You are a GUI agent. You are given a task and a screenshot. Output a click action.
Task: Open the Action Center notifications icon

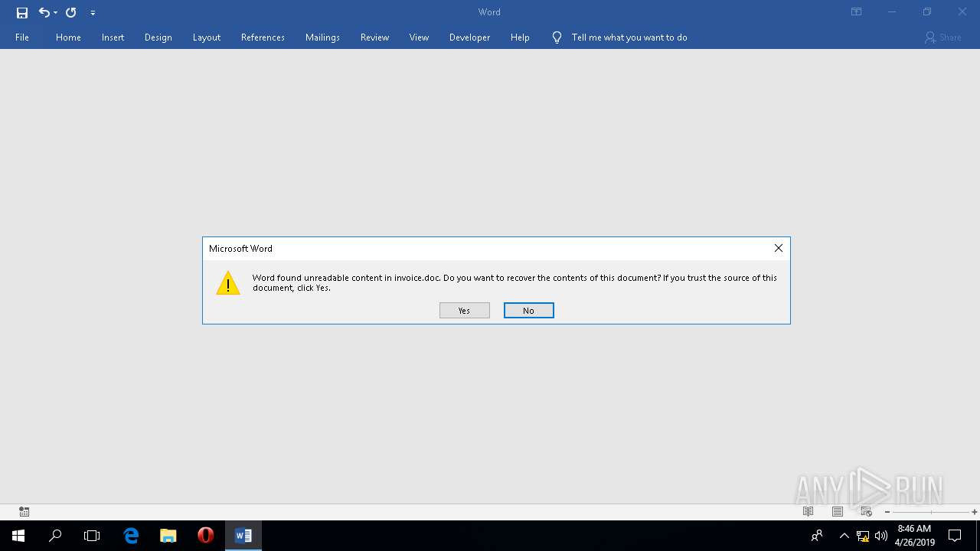click(x=955, y=536)
